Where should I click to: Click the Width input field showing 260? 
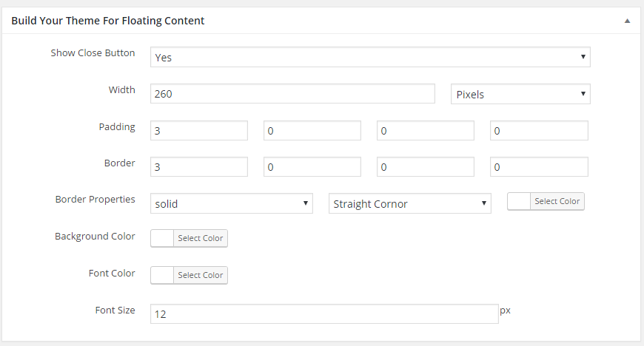(292, 94)
